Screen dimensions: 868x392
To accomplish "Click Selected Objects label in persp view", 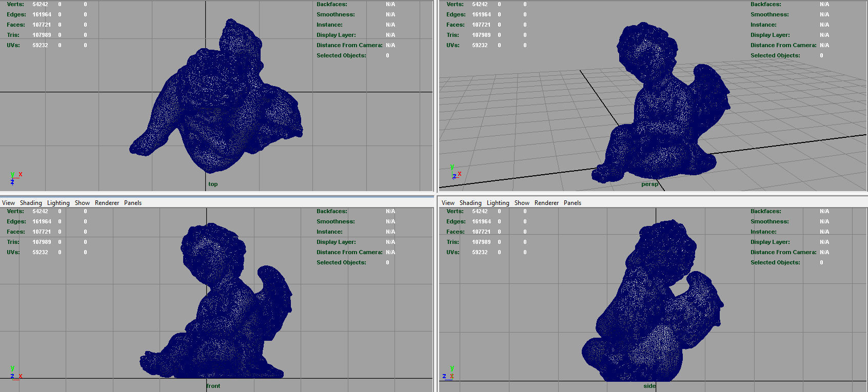I will click(x=775, y=55).
